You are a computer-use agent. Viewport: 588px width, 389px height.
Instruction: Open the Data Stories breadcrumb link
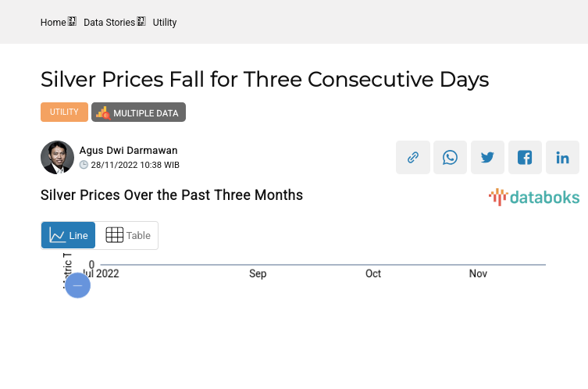[x=109, y=23]
